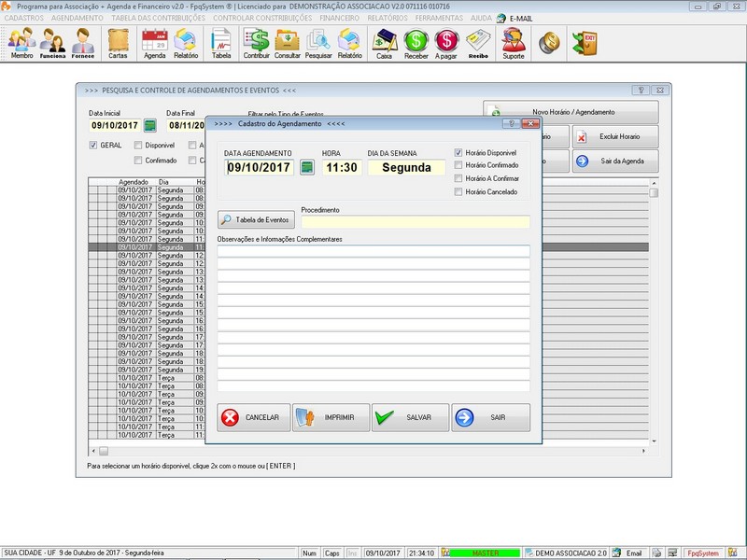This screenshot has height=560, width=747.
Task: Click the IMPRIMIR button
Action: 331,417
